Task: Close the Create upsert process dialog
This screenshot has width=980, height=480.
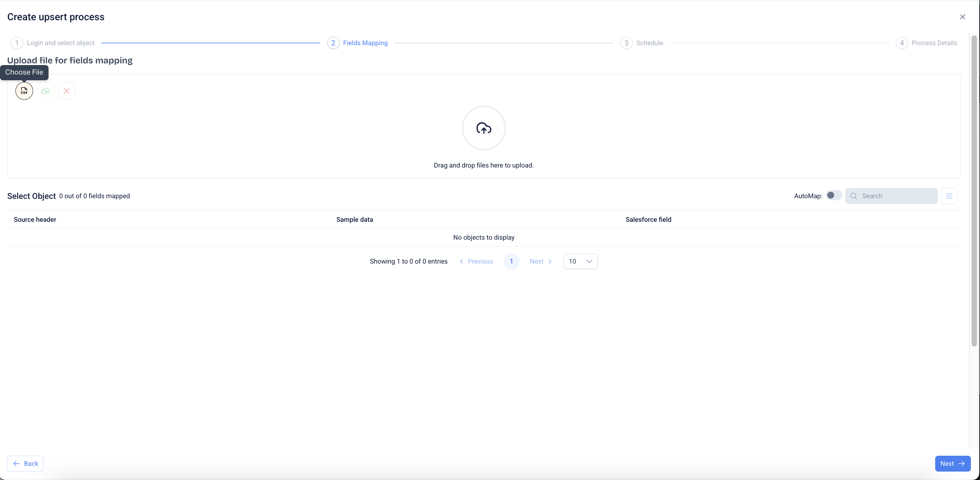Action: (x=962, y=17)
